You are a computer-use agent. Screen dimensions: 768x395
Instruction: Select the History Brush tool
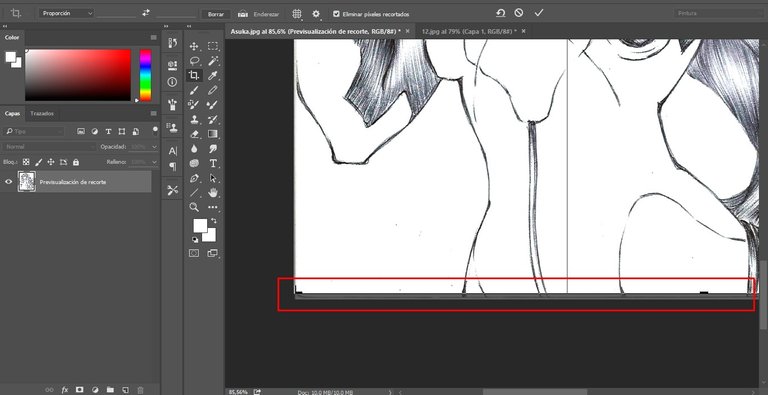[x=213, y=119]
